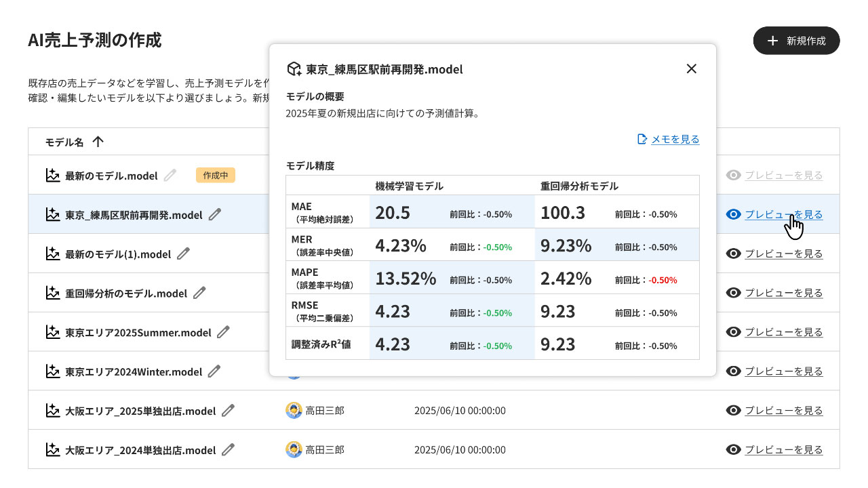Click eye icon in 重回帰分析のモデル.model row
Image resolution: width=868 pixels, height=488 pixels.
(733, 293)
